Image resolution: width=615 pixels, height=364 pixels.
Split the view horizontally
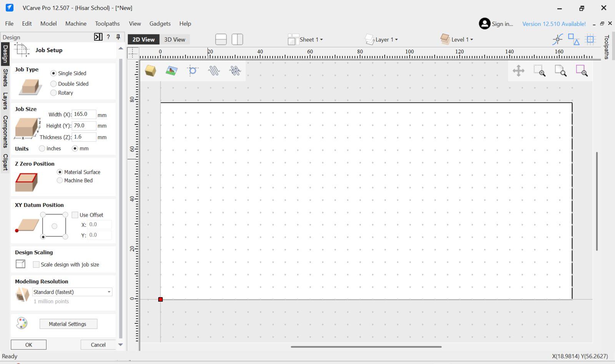coord(221,39)
